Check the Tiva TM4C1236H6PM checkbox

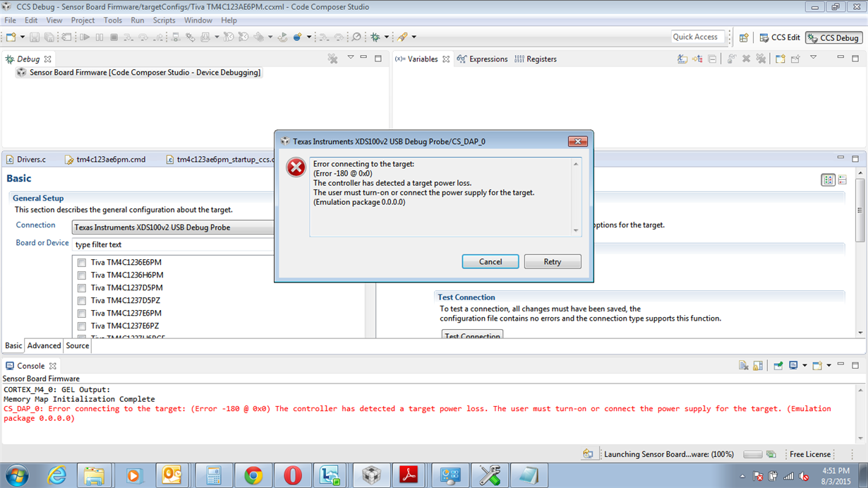point(82,275)
